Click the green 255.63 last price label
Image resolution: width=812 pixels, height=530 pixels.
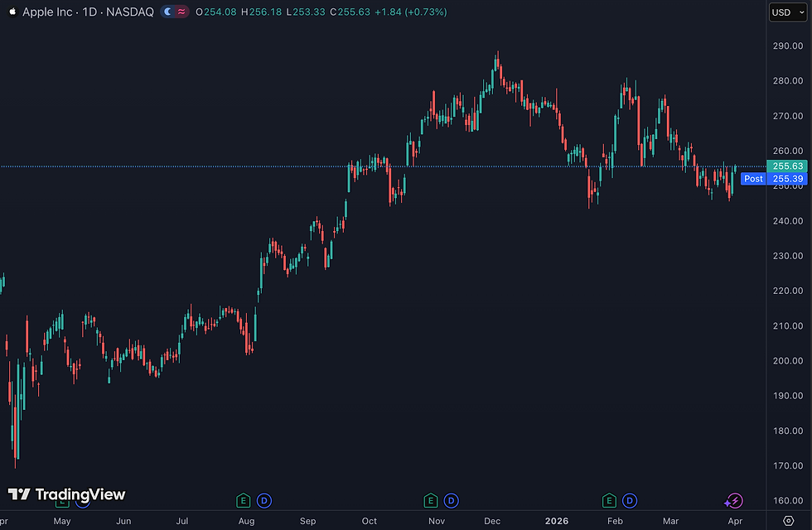[x=787, y=166]
